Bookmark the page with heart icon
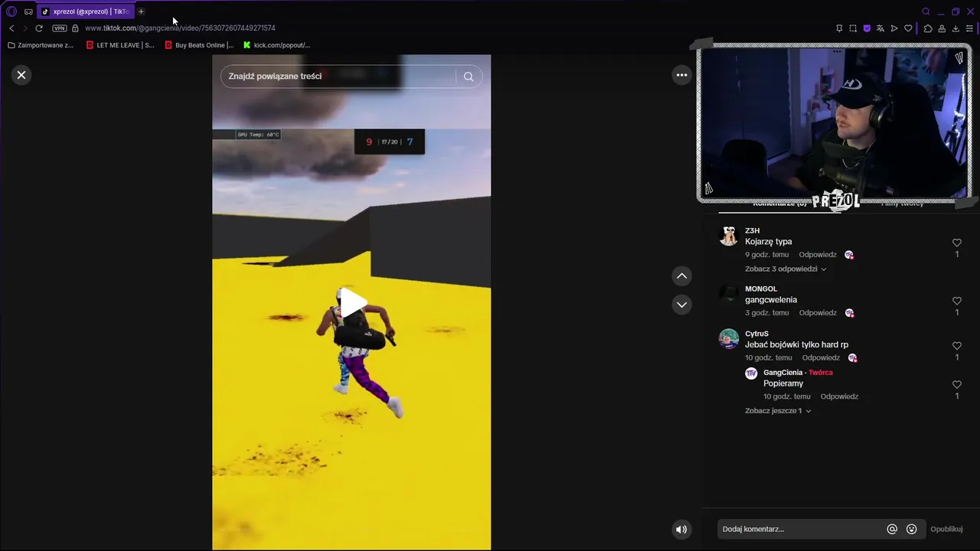 click(908, 28)
